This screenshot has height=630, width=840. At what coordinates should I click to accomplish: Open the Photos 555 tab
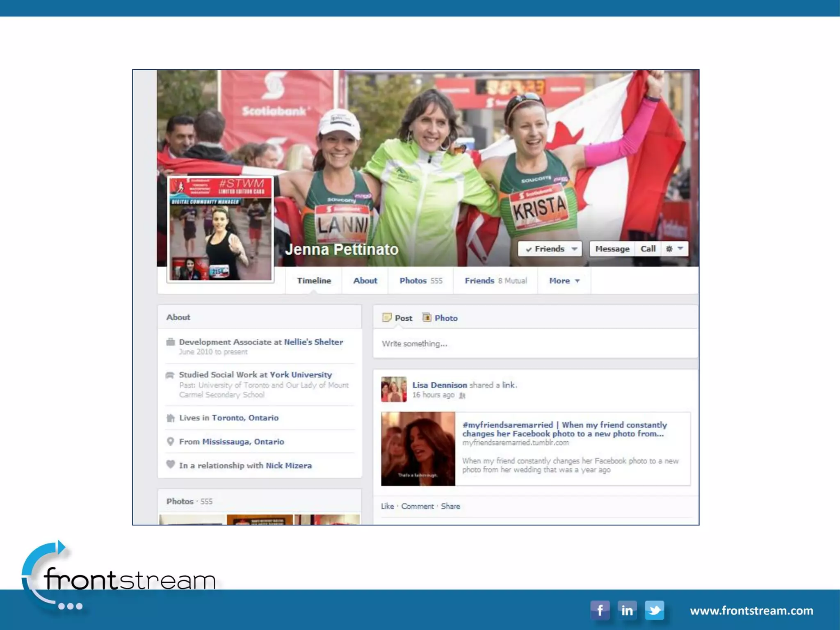[421, 281]
